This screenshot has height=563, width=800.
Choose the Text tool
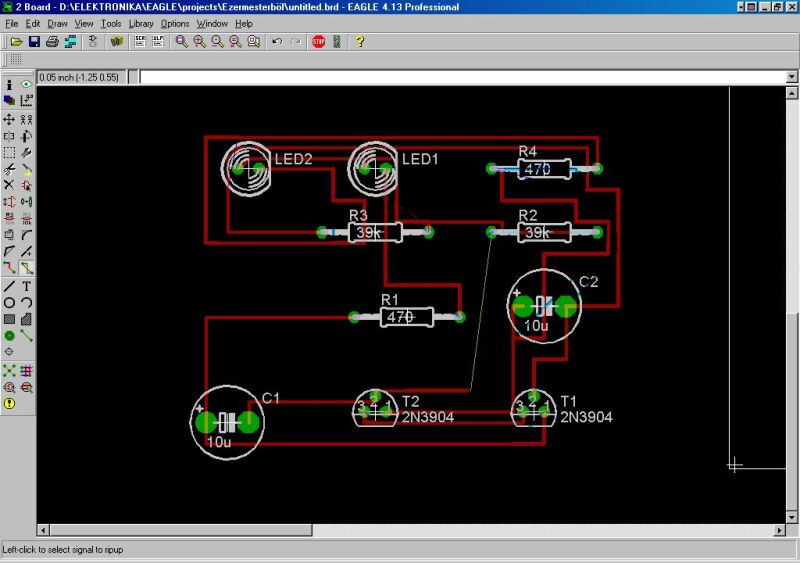click(26, 285)
